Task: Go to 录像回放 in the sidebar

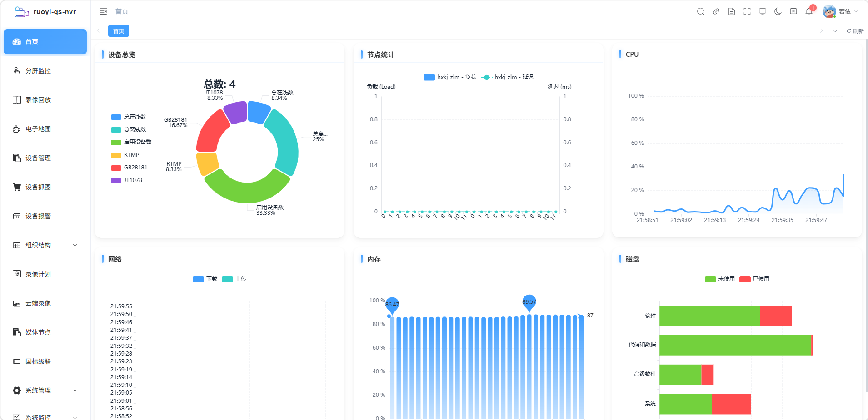Action: pos(45,100)
